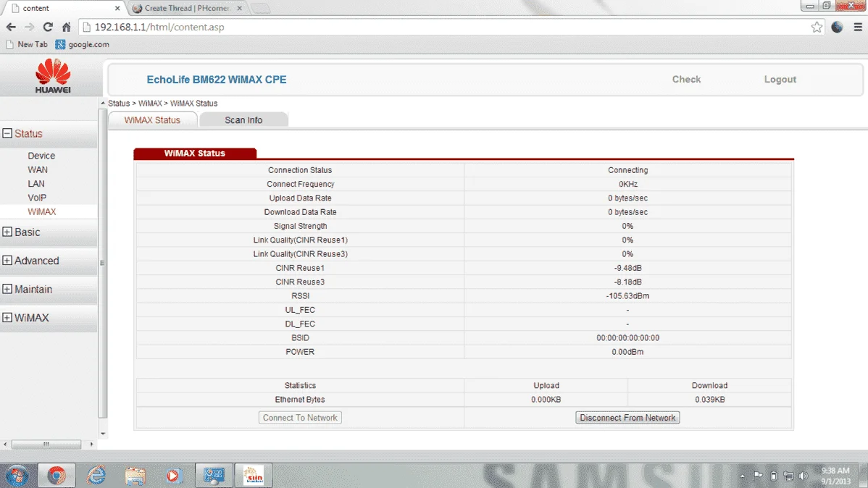Image resolution: width=868 pixels, height=488 pixels.
Task: Click the Connect To Network button
Action: (300, 418)
